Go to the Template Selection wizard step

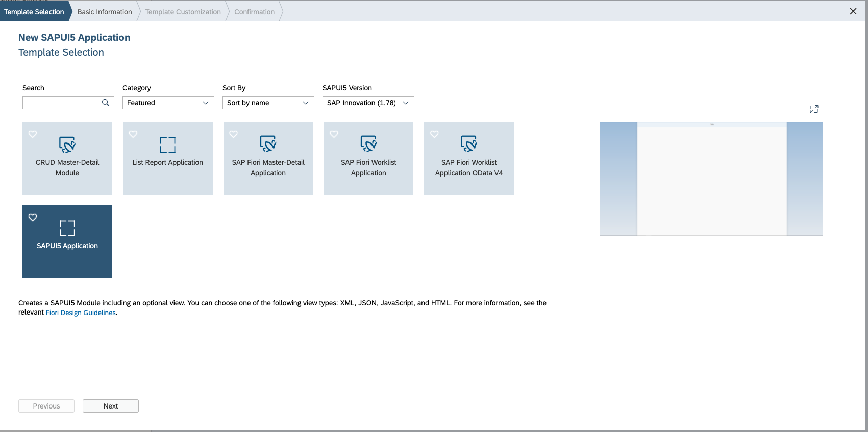[34, 12]
